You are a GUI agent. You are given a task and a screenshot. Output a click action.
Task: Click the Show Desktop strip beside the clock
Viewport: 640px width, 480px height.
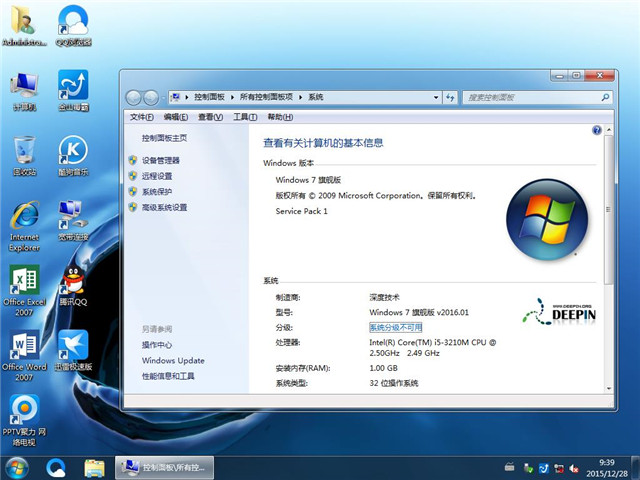pos(636,468)
